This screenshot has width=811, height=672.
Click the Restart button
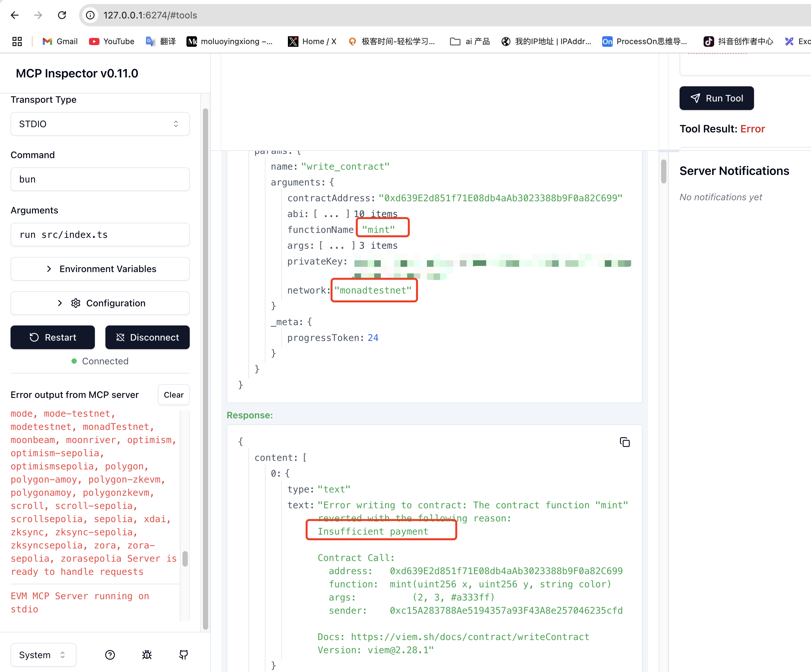click(52, 337)
